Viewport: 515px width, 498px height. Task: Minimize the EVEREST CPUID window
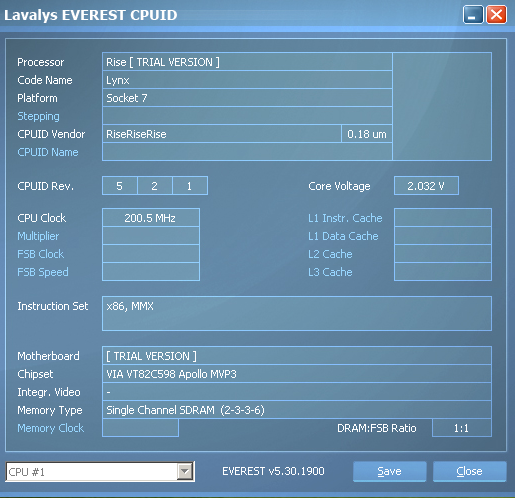473,15
